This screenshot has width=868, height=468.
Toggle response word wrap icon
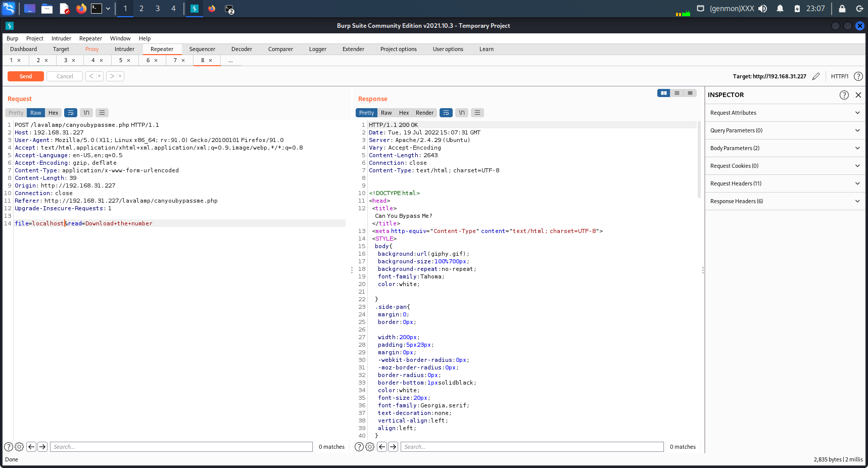click(446, 113)
